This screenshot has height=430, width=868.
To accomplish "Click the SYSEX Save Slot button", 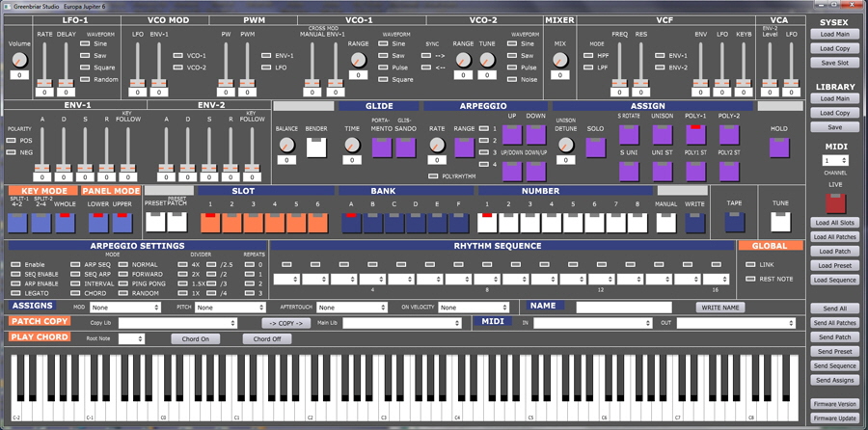I will 835,63.
